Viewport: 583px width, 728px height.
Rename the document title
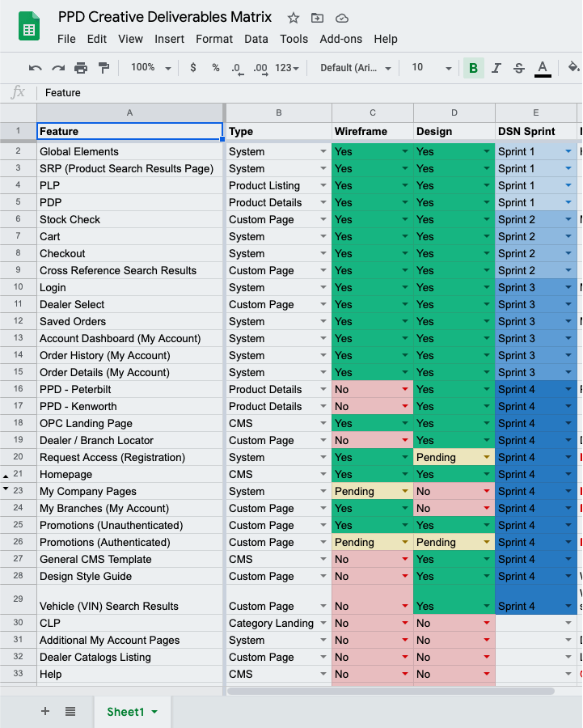pyautogui.click(x=165, y=17)
